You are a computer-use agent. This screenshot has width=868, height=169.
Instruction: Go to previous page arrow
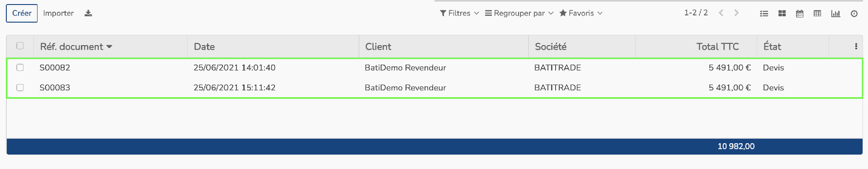point(721,13)
